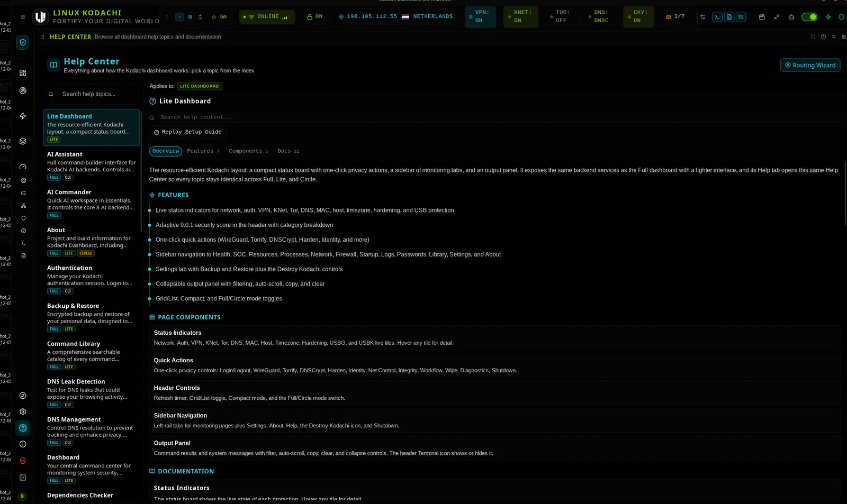Click the robot icon in the header
Viewport: 847px width, 504px height.
pos(791,17)
